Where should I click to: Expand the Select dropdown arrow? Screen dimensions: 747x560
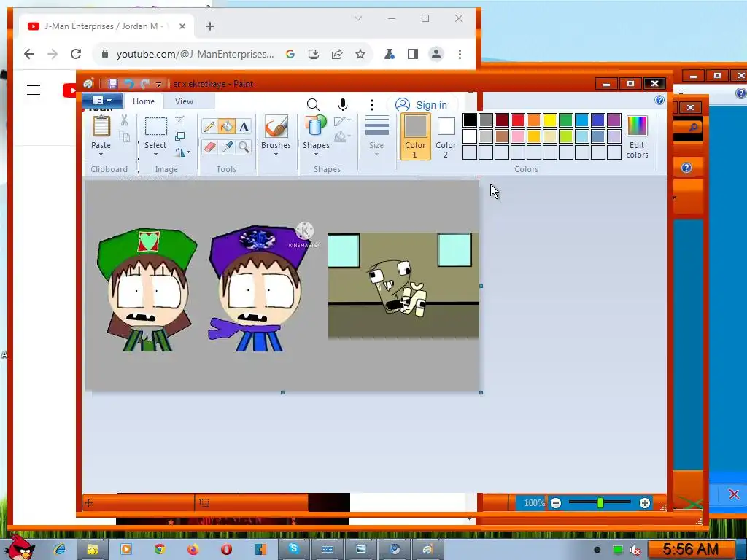pyautogui.click(x=155, y=155)
